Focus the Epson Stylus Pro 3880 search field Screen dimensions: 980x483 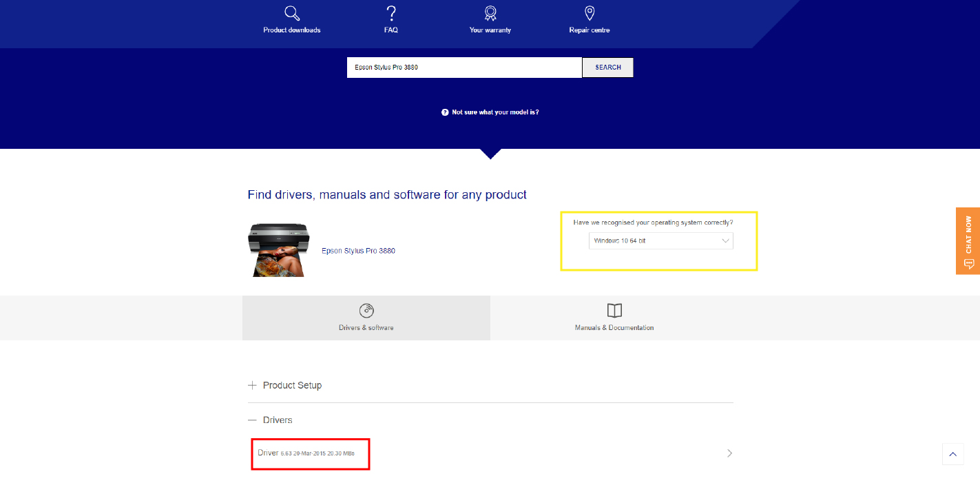pos(464,68)
